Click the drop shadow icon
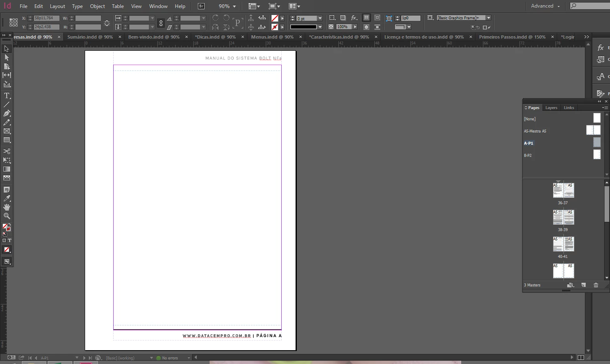Screen dimensions: 610x364 click(343, 18)
